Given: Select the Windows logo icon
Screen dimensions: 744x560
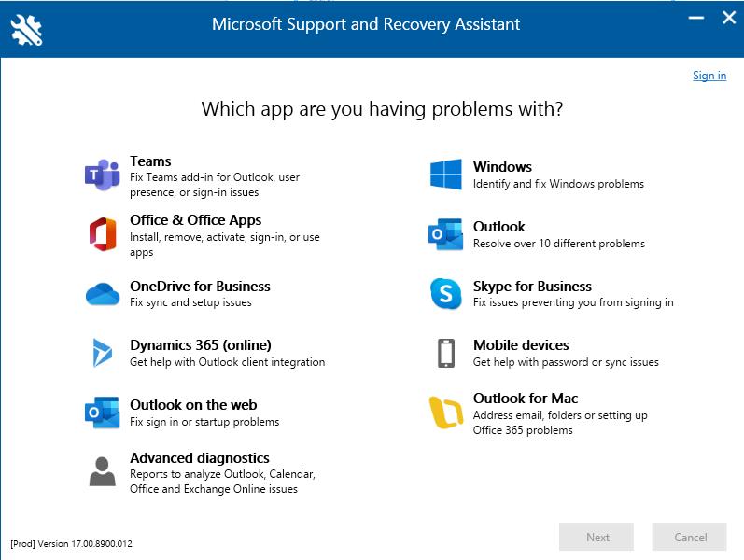Looking at the screenshot, I should [445, 175].
